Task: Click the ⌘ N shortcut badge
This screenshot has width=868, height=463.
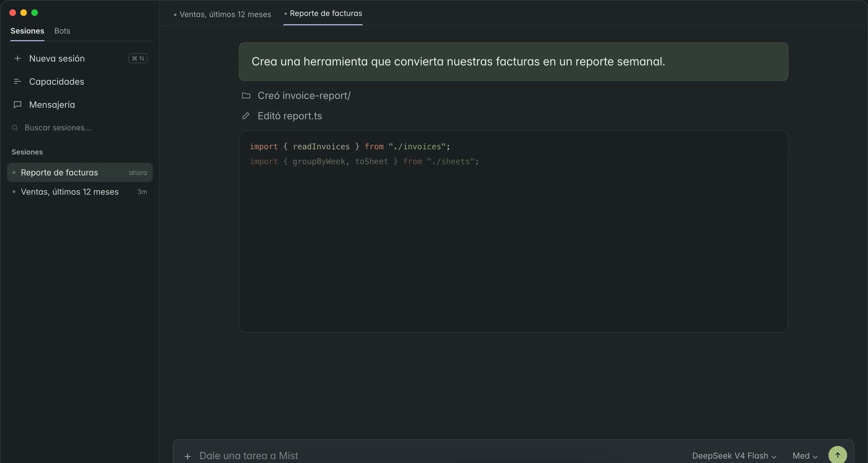Action: 138,58
